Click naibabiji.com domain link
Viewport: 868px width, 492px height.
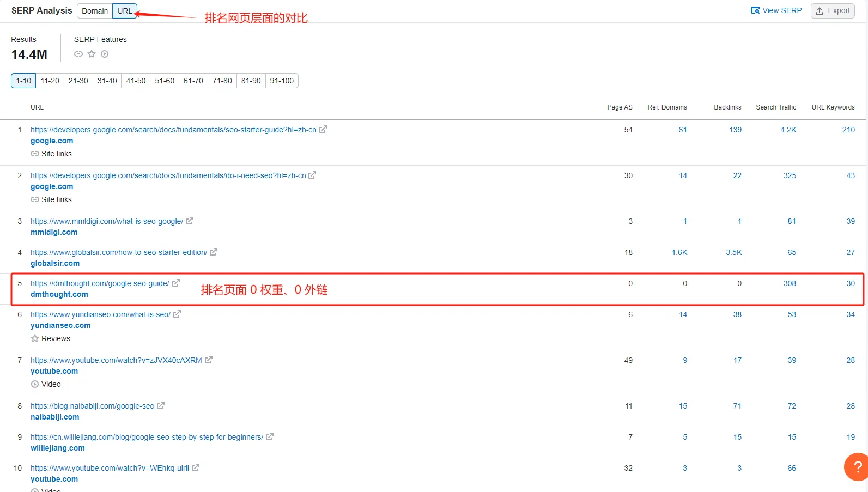coord(55,417)
